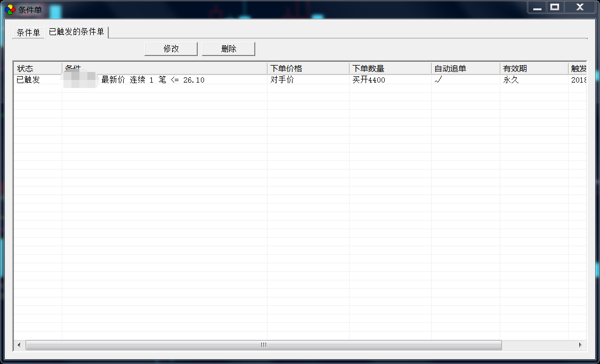Click the trigger date cell starting 2018
Image resolution: width=600 pixels, height=364 pixels.
578,79
